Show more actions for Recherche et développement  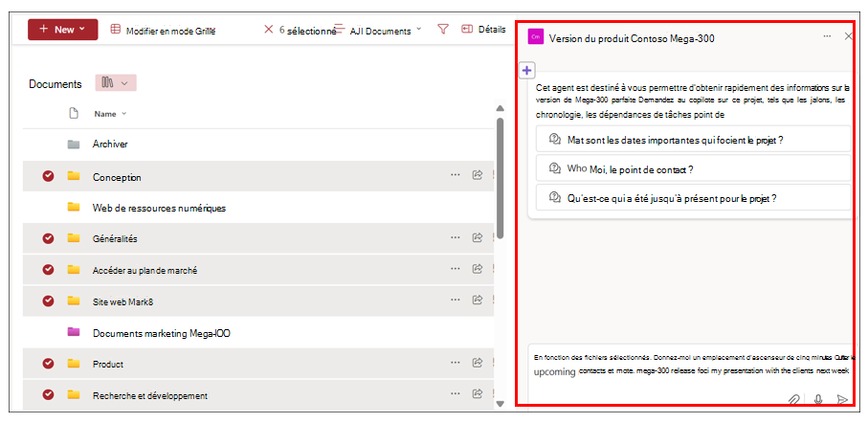click(x=455, y=393)
